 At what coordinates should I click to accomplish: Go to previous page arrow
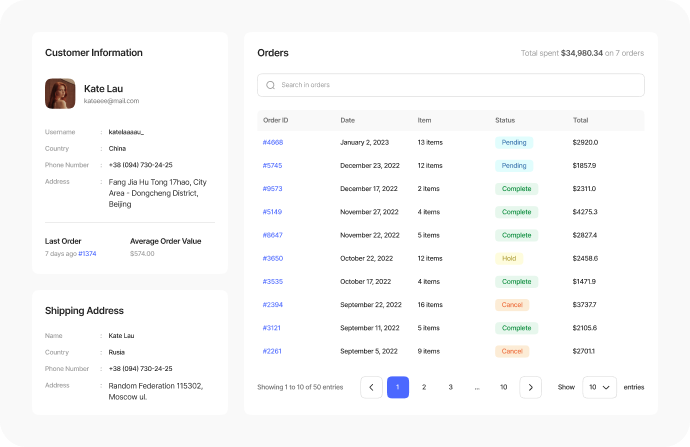371,387
